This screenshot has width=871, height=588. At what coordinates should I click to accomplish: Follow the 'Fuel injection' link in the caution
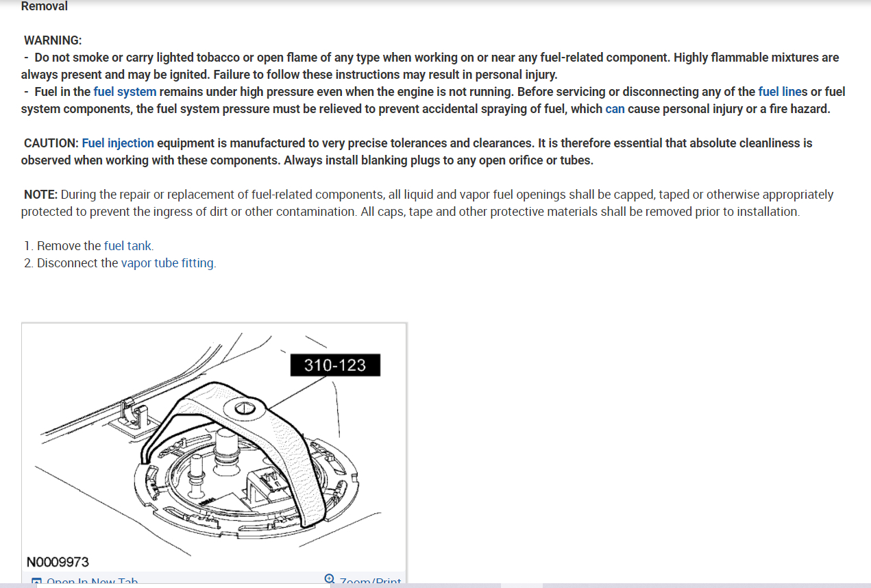pyautogui.click(x=118, y=143)
